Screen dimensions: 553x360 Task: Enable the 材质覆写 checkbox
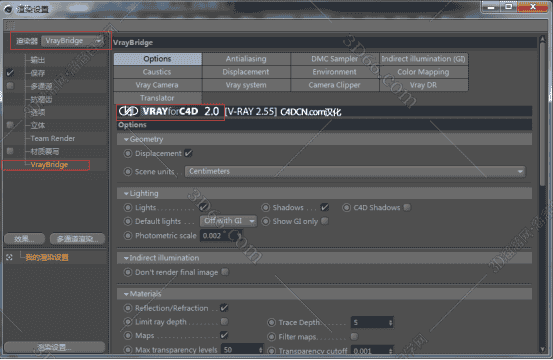(10, 151)
